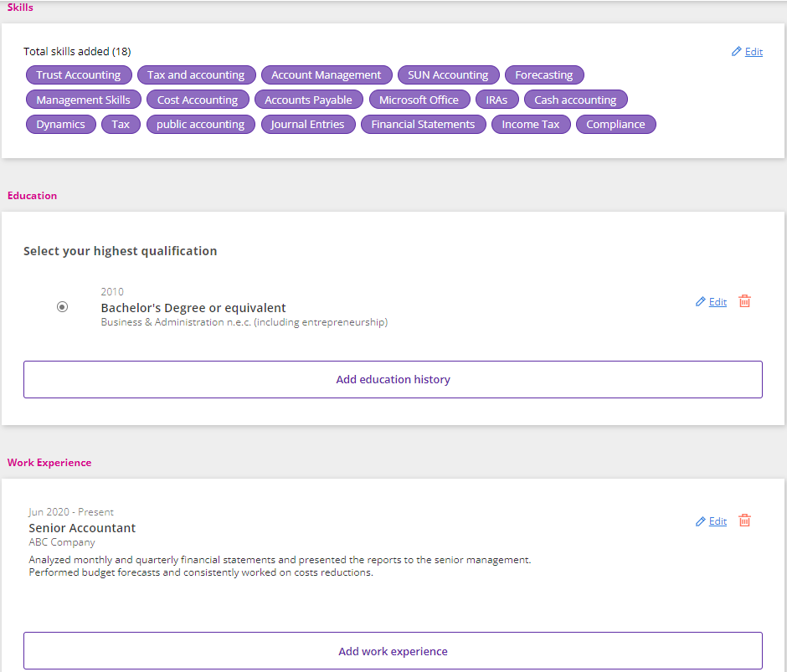Screen dimensions: 787x672
Task: Select the Accounts Payable skill tag
Action: coord(309,100)
